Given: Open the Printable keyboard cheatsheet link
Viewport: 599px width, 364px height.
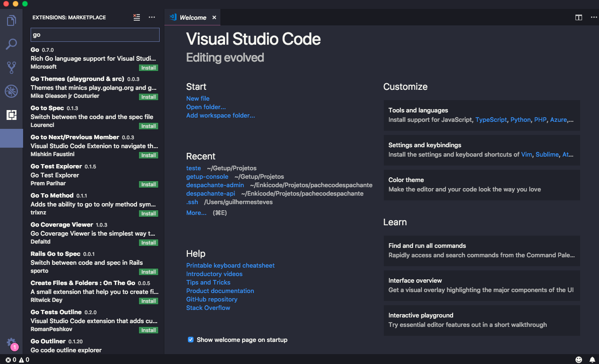Looking at the screenshot, I should point(230,265).
